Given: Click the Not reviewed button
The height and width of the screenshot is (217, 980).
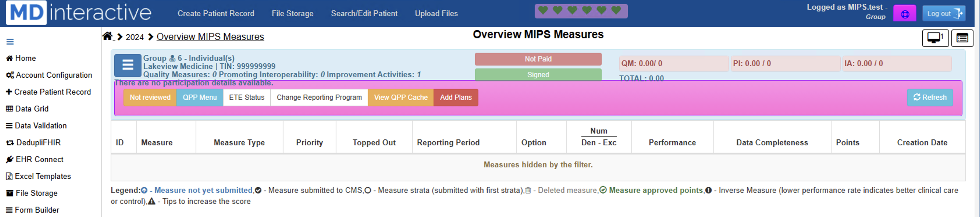Looking at the screenshot, I should coord(150,97).
